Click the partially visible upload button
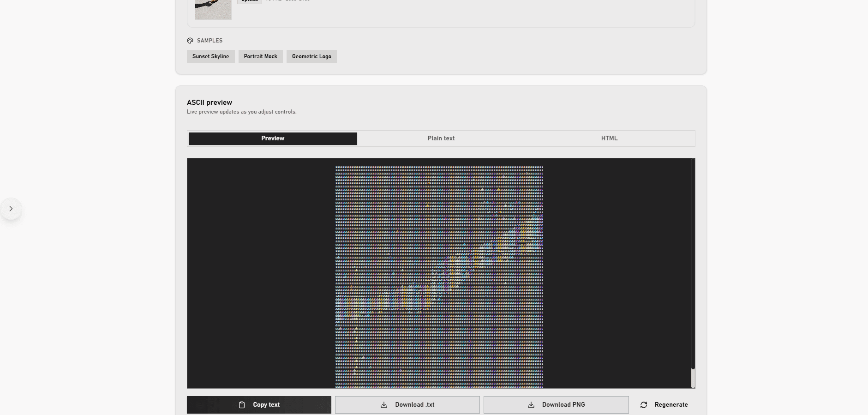868x415 pixels. click(250, 1)
